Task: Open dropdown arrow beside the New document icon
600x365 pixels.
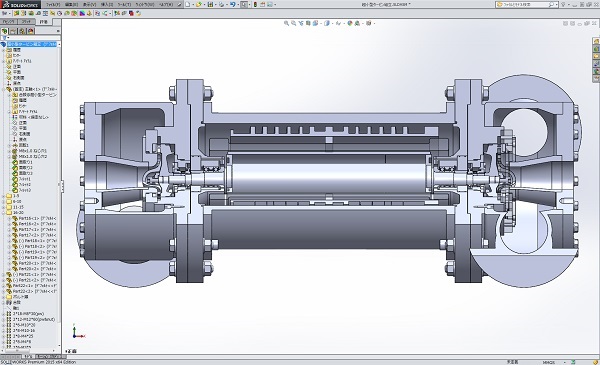Action: (192, 5)
